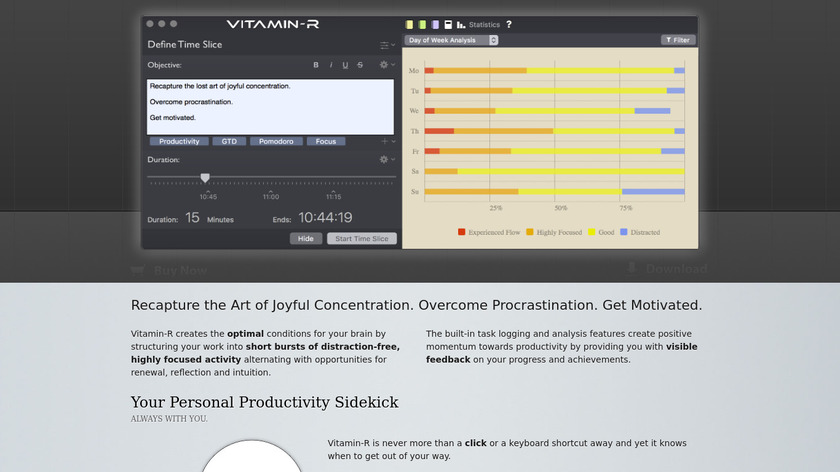Apply underline formatting with the U icon
Image resolution: width=840 pixels, height=472 pixels.
(x=345, y=65)
